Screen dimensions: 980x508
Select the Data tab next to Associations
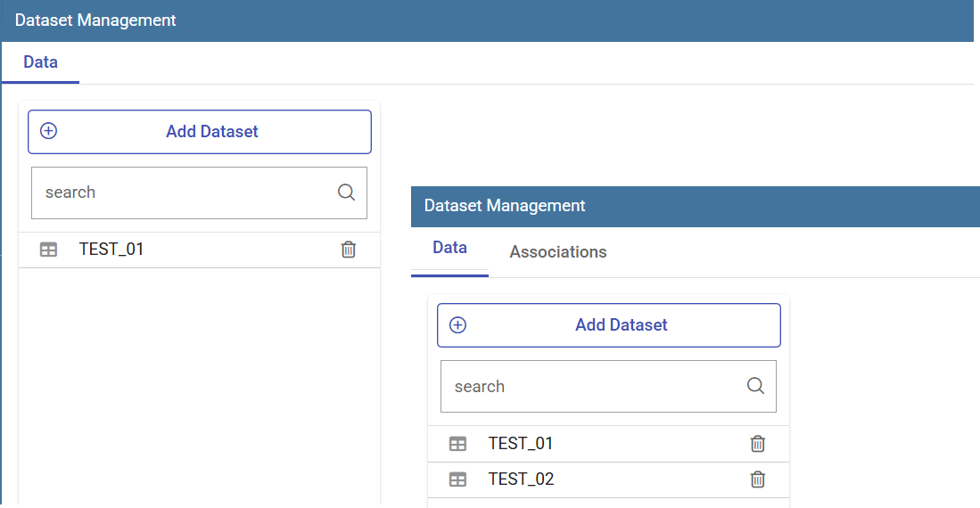point(450,248)
